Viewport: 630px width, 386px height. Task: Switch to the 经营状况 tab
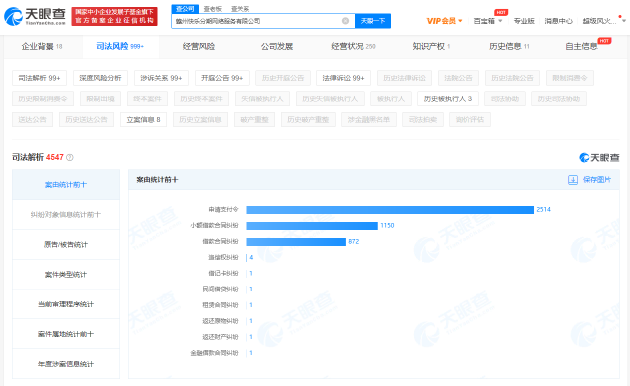353,47
